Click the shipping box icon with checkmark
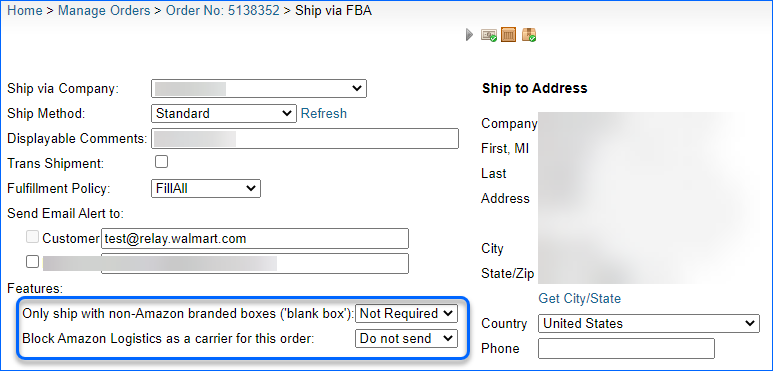This screenshot has height=371, width=773. click(529, 34)
